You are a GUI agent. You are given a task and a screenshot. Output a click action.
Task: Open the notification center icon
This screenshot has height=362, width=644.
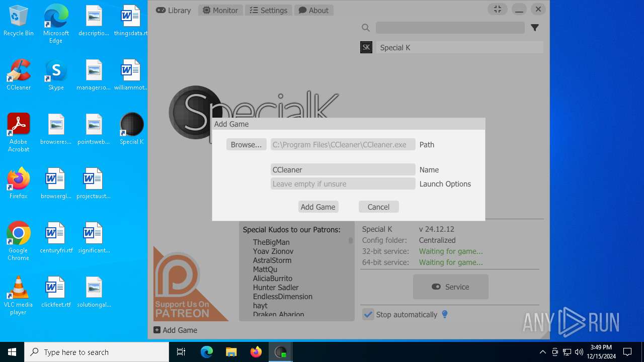point(627,352)
